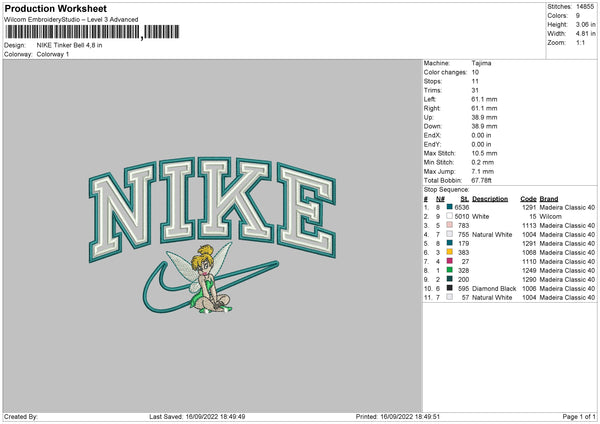Click the 'Created By:' footer label
600x424 pixels.
(21, 416)
